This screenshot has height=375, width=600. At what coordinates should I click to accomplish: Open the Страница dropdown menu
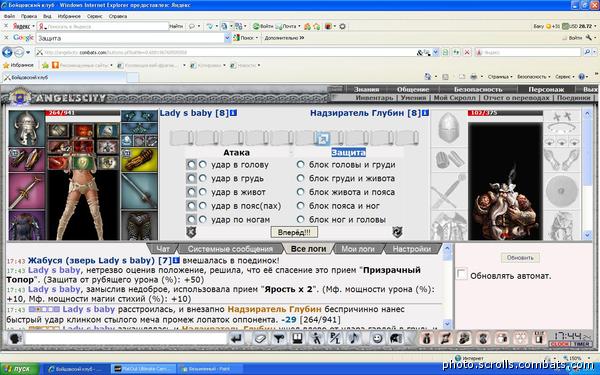pyautogui.click(x=500, y=77)
